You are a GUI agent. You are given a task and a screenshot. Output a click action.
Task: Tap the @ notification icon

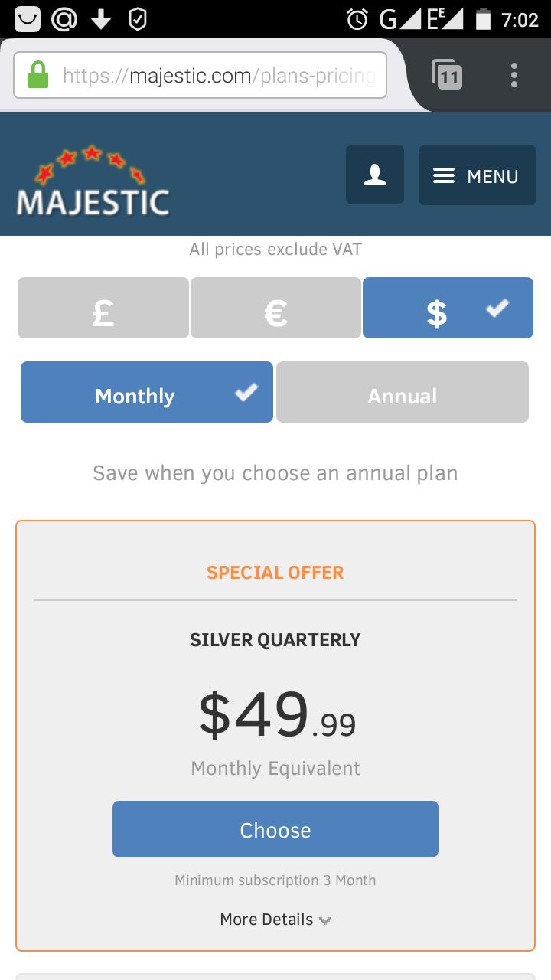click(64, 19)
